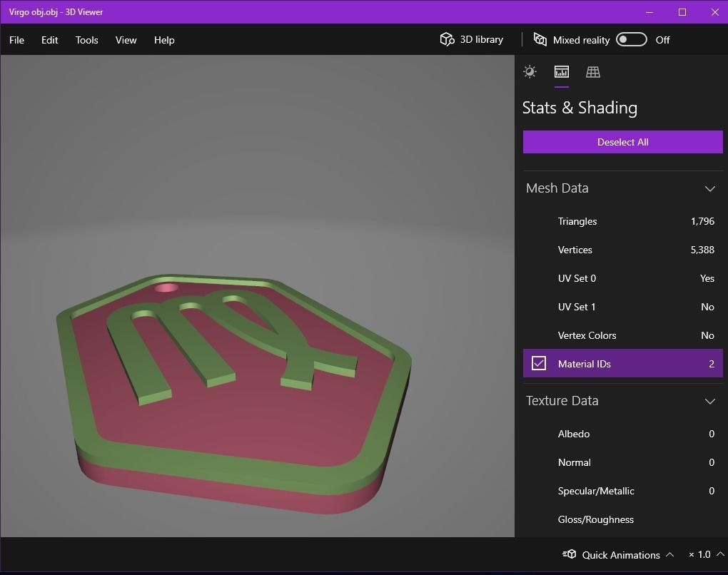Click the Mesh Data heading

[557, 188]
